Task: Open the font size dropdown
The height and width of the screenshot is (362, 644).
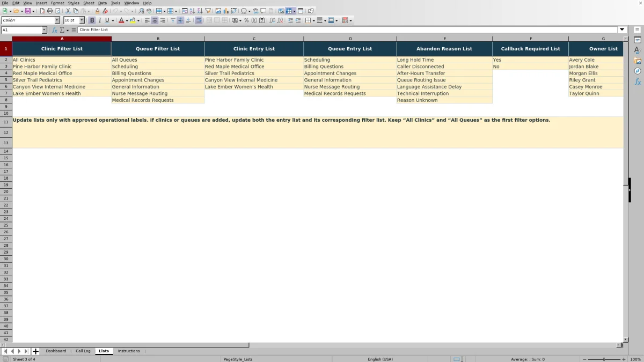Action: click(82, 20)
